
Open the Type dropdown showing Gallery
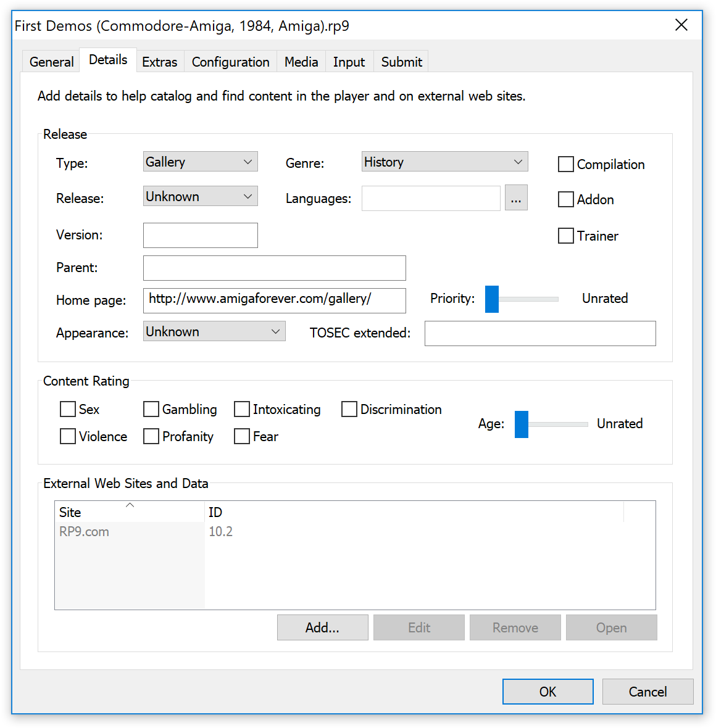[200, 162]
